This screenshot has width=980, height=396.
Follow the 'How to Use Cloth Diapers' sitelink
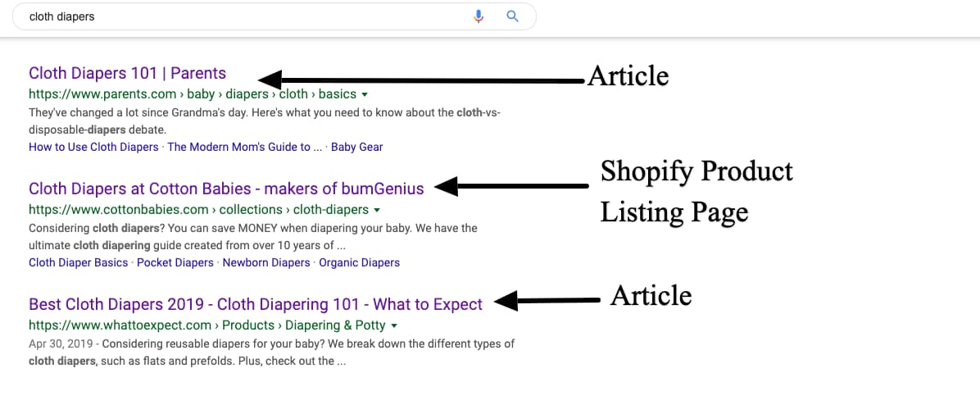pos(93,148)
